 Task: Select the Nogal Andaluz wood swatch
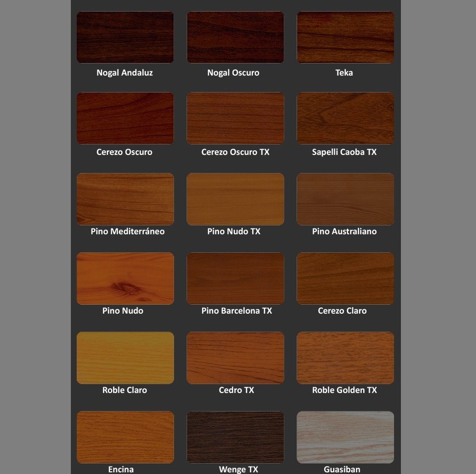tap(125, 38)
